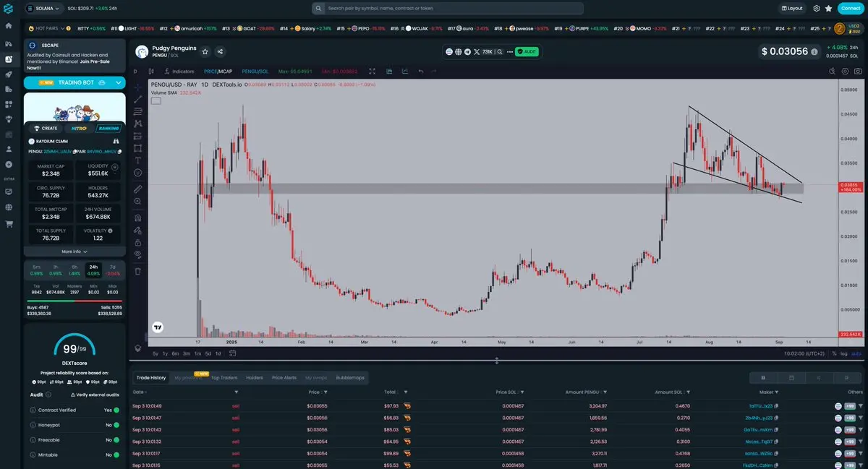Image resolution: width=868 pixels, height=469 pixels.
Task: Open the Bubblemaps tab
Action: pos(351,377)
